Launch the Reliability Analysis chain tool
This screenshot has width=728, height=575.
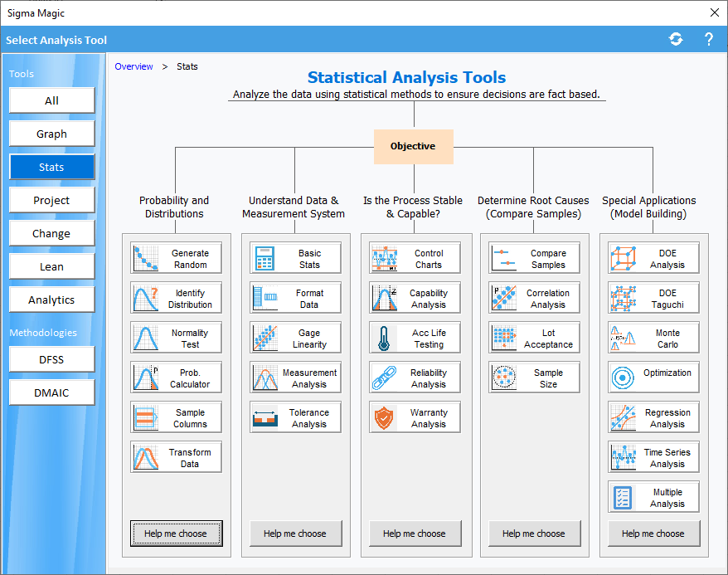click(x=415, y=378)
